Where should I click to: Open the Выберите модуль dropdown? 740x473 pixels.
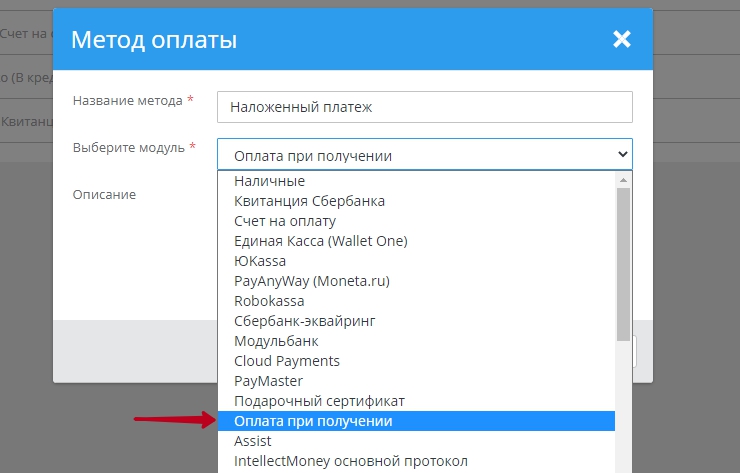(425, 154)
